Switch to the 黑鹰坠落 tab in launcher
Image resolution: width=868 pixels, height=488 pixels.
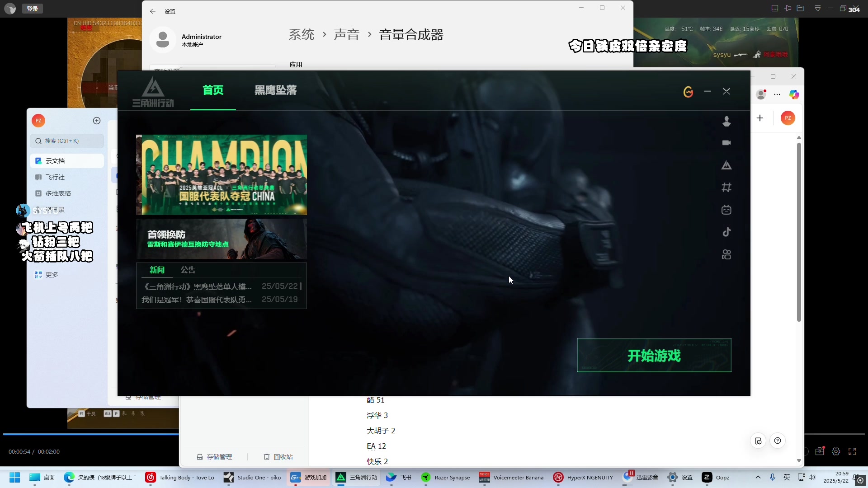(276, 90)
